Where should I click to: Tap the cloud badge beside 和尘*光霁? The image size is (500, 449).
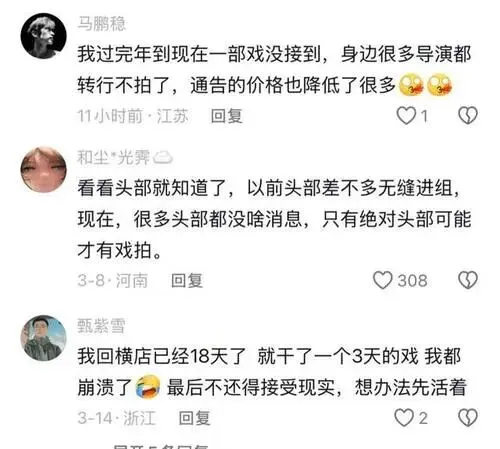(163, 158)
